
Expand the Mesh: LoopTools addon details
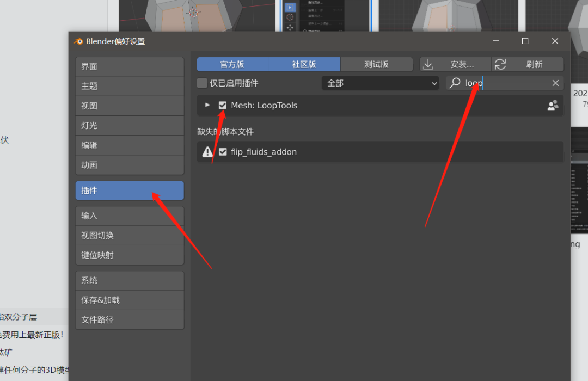[207, 106]
